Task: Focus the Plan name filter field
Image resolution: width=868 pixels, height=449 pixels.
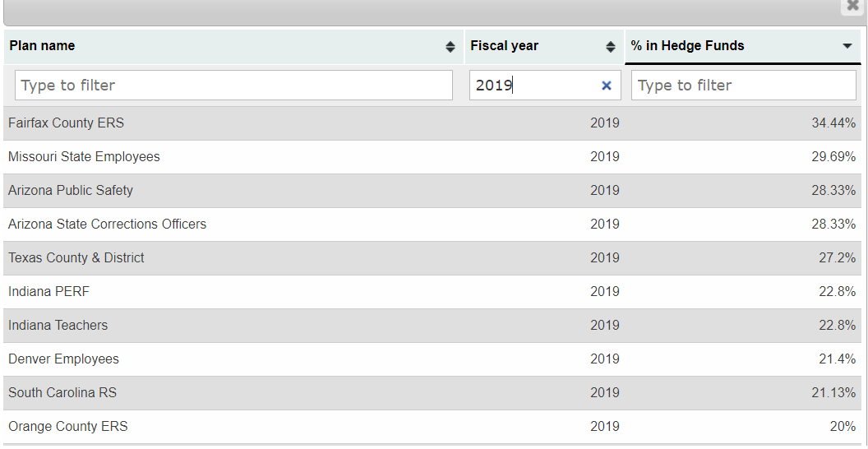Action: pyautogui.click(x=233, y=86)
